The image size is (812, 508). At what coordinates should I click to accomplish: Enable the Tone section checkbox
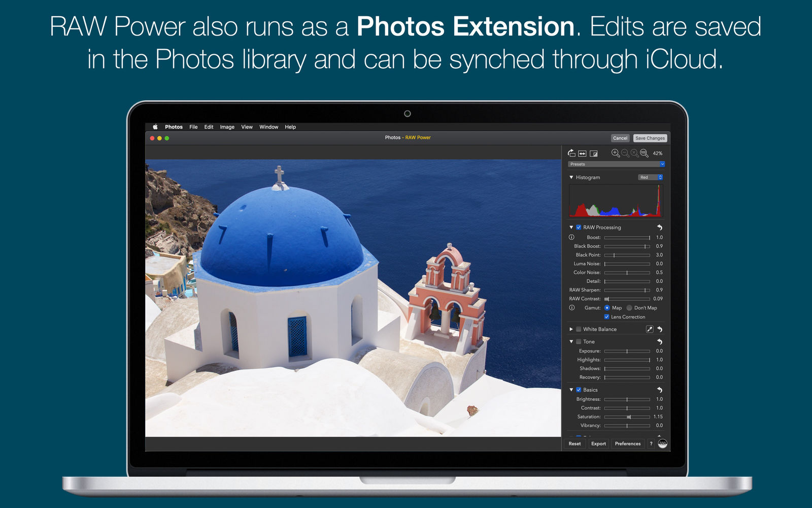click(579, 342)
